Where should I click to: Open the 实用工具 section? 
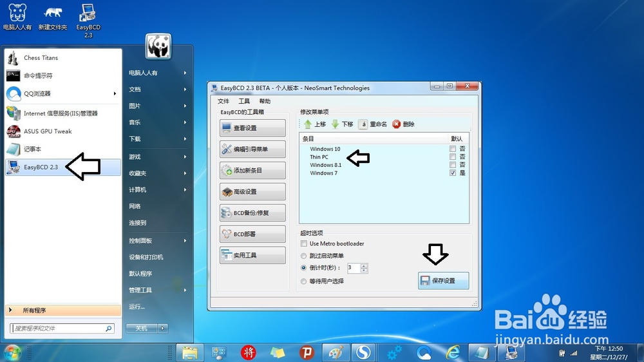click(x=252, y=255)
